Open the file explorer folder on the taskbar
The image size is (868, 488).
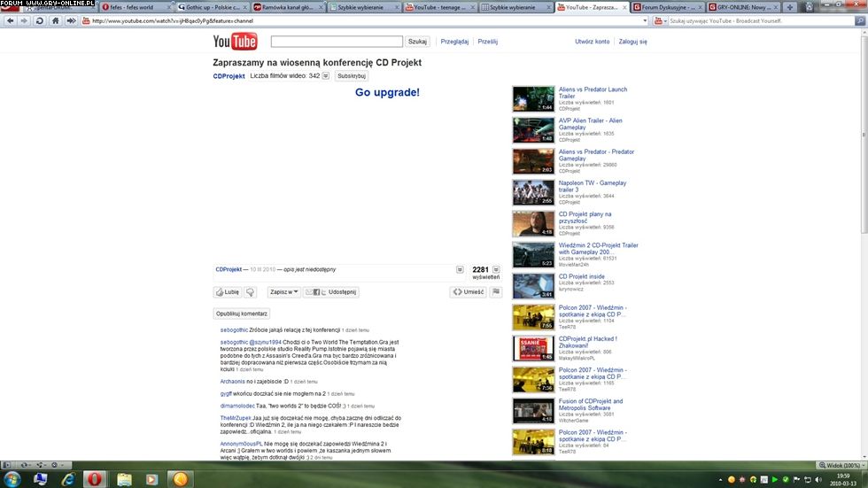pos(124,478)
